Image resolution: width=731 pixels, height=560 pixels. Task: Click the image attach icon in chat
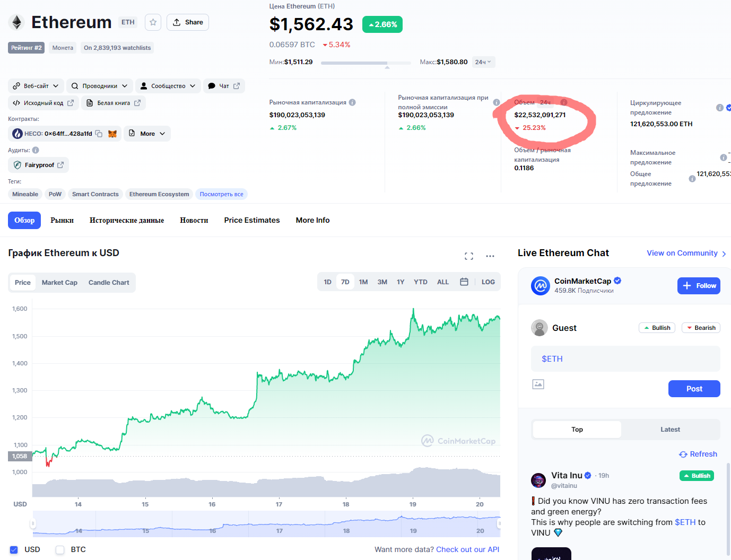[x=538, y=384]
